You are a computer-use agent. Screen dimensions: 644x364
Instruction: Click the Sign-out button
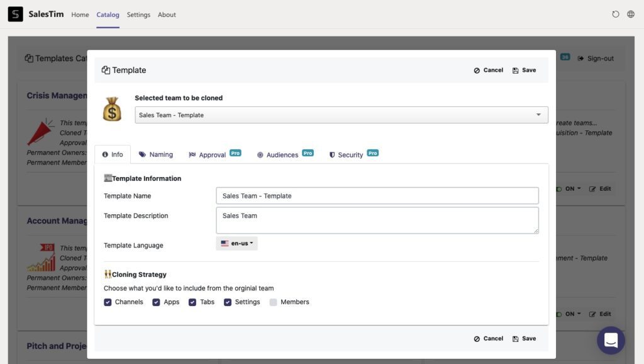point(596,59)
